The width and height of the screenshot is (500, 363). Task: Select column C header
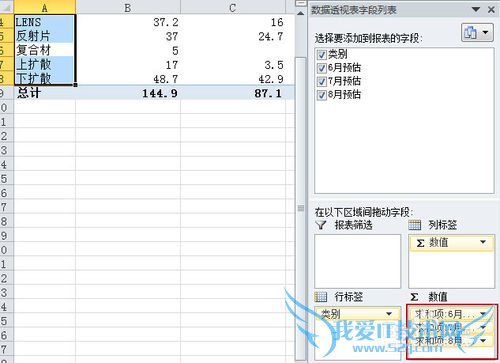point(233,7)
